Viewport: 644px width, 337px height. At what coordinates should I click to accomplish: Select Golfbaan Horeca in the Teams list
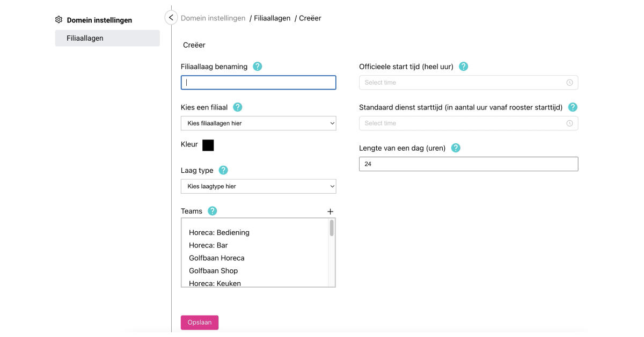click(x=217, y=258)
